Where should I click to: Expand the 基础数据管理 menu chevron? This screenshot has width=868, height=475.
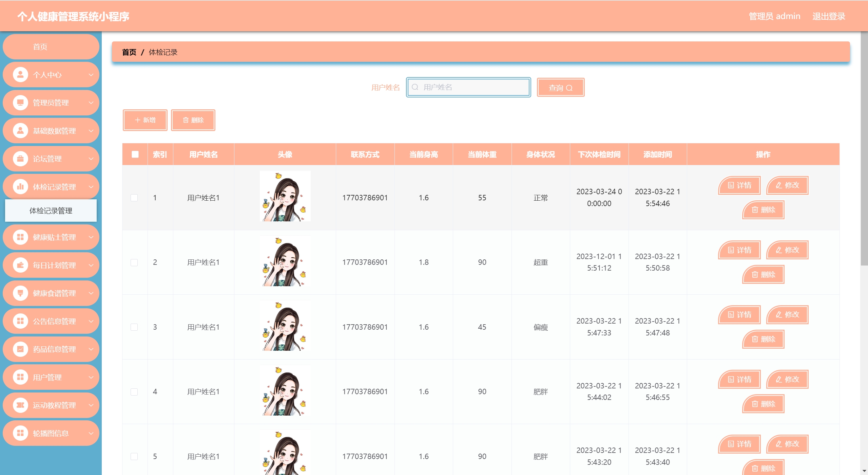click(91, 131)
